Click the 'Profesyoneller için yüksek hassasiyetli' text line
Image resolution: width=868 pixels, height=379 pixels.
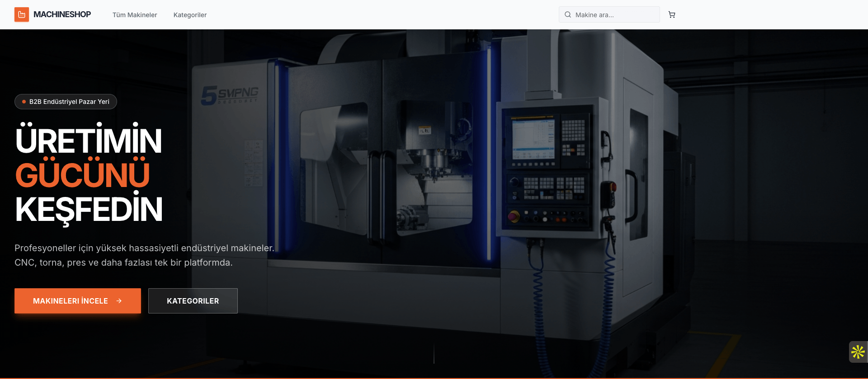tap(144, 248)
